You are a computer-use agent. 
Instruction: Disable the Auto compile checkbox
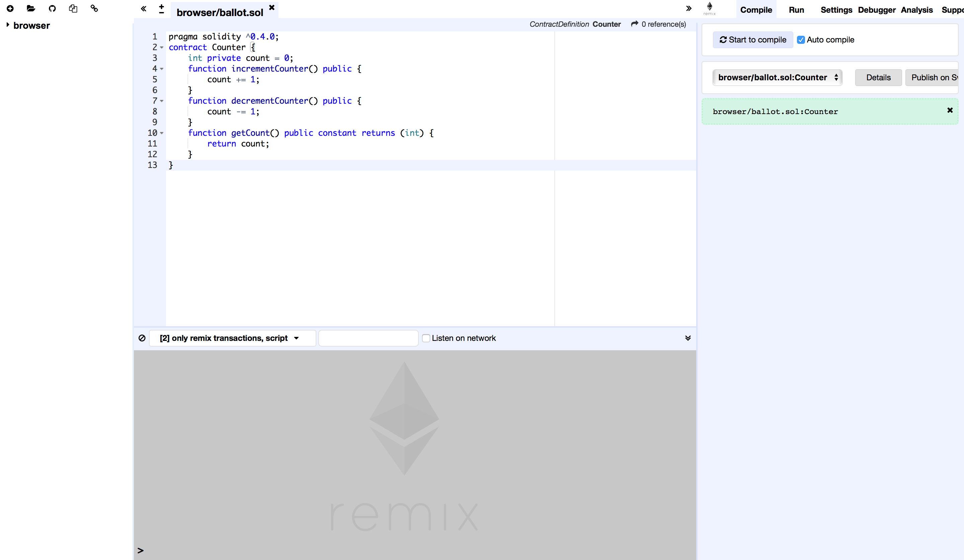tap(801, 39)
